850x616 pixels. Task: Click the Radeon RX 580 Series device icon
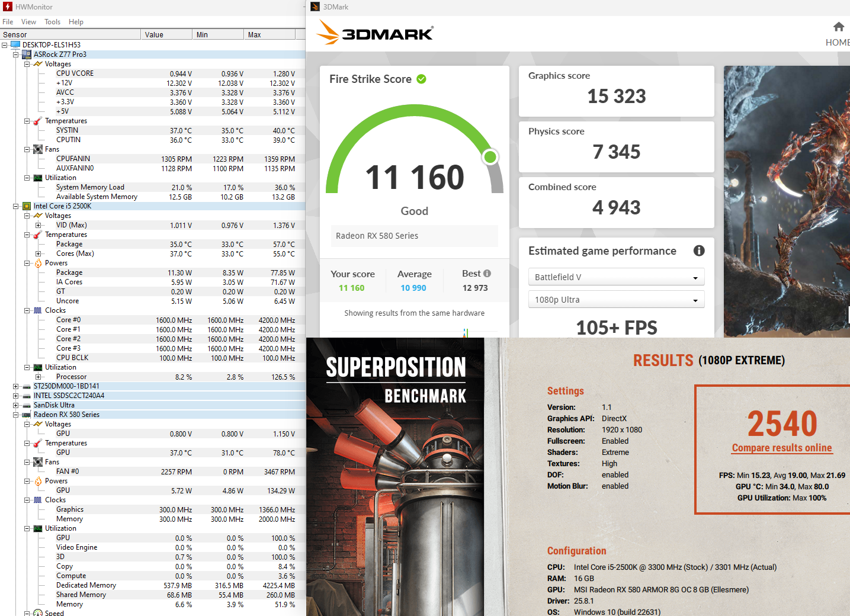coord(27,415)
